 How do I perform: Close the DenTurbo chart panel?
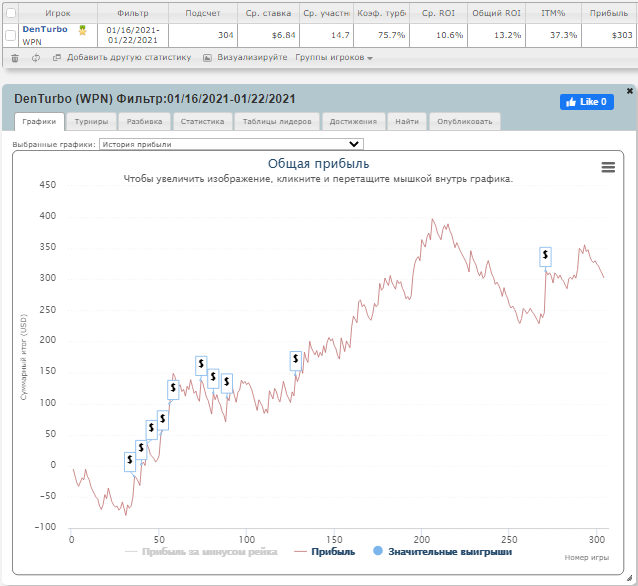tap(629, 91)
